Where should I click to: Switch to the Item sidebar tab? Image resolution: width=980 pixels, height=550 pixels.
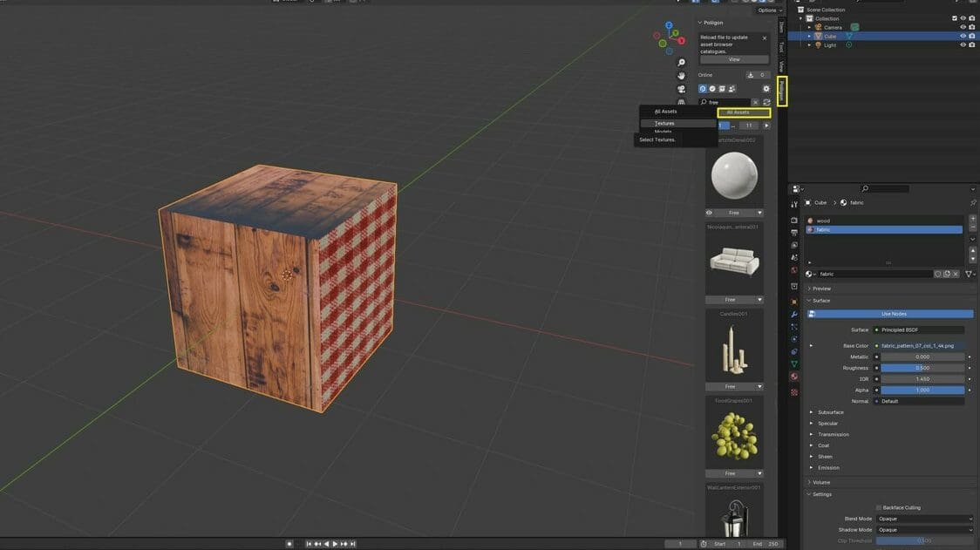781,27
